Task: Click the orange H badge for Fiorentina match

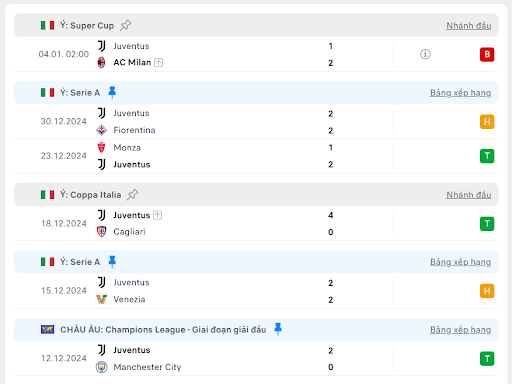Action: [x=487, y=122]
